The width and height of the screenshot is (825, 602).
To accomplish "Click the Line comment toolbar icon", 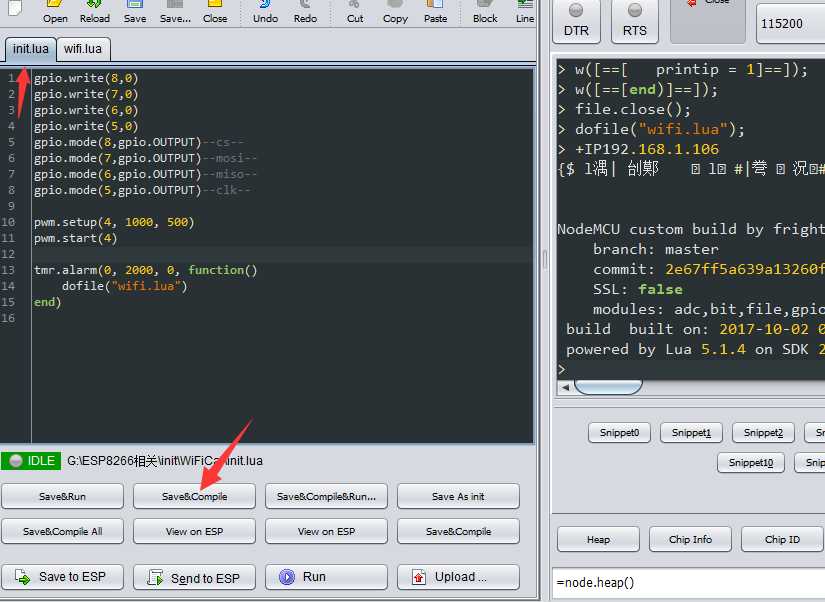I will pos(525,13).
